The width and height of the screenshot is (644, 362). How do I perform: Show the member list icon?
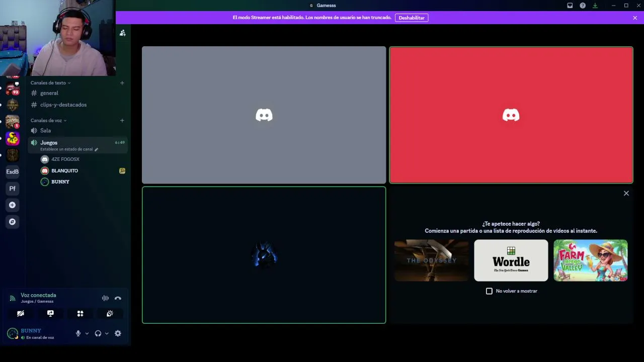[122, 33]
